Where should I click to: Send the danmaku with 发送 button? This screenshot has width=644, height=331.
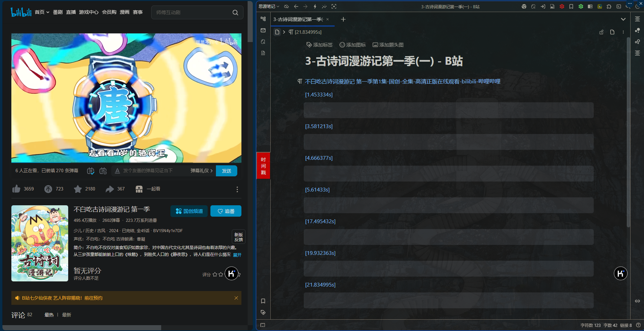click(x=227, y=171)
